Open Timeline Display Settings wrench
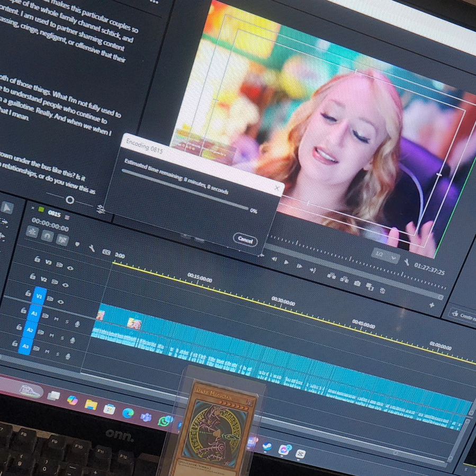 92,248
